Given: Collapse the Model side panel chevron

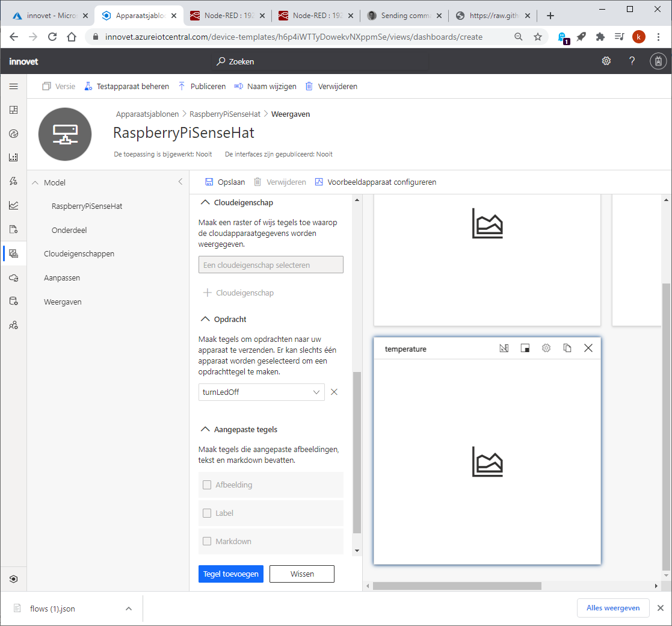Looking at the screenshot, I should tap(180, 182).
